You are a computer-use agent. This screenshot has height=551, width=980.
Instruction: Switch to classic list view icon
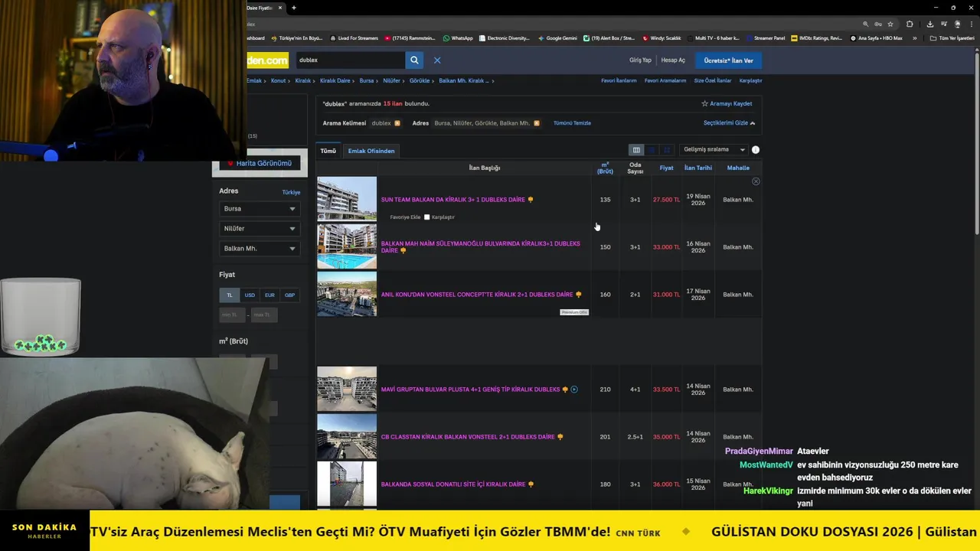(x=636, y=150)
